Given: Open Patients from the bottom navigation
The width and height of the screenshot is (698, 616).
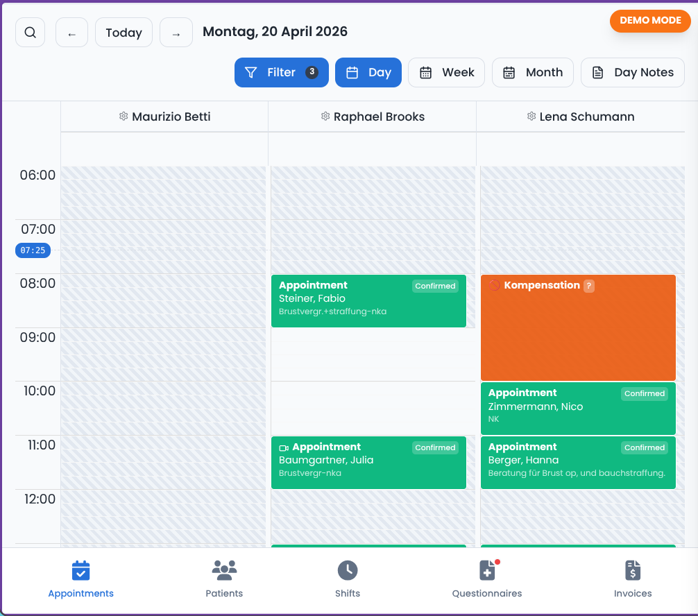Looking at the screenshot, I should click(224, 579).
